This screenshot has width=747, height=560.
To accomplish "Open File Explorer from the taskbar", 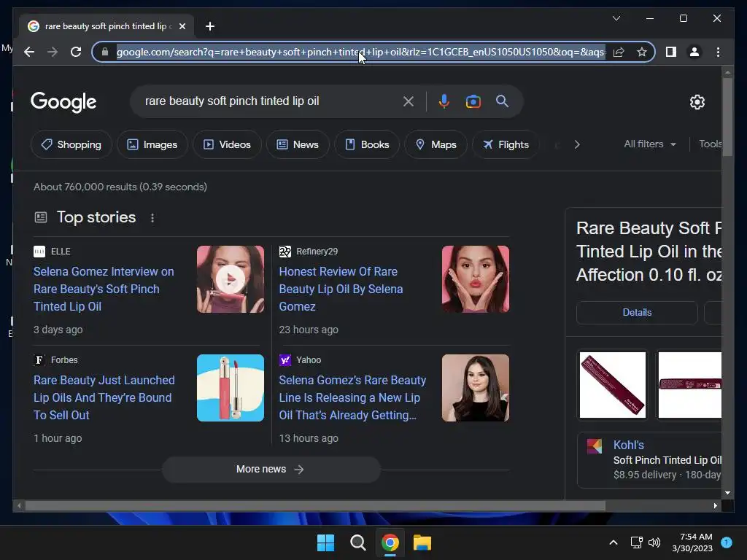I will point(422,542).
